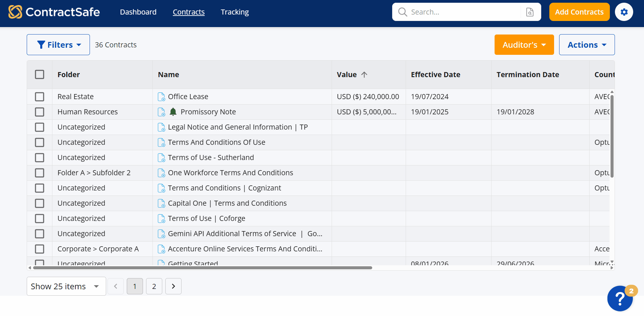644x316 pixels.
Task: Click document icon beside Gemini API Additional Terms
Action: point(162,234)
